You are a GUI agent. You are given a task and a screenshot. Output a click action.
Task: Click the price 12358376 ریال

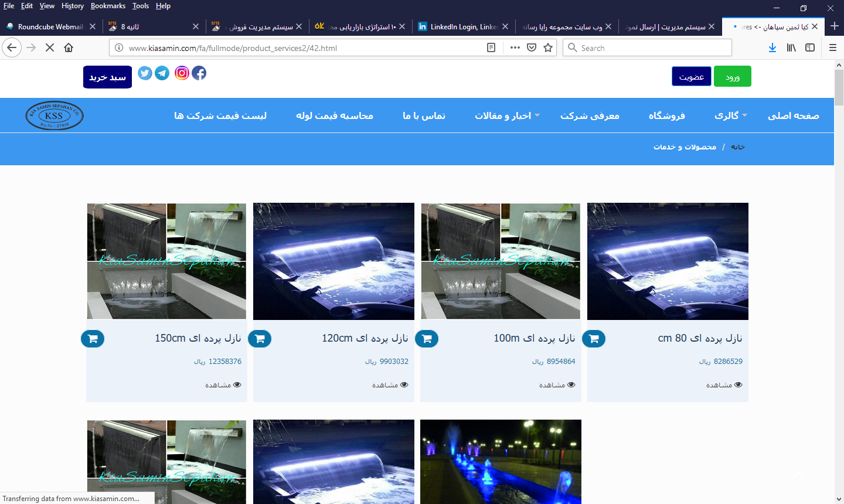click(x=218, y=362)
